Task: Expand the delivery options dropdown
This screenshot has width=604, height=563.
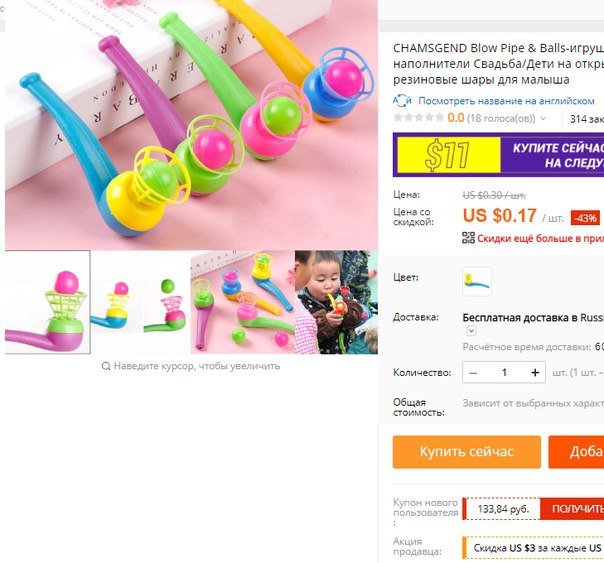Action: click(471, 331)
